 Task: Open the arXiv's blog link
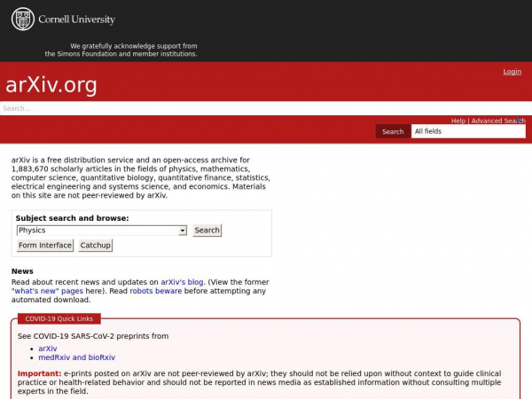click(182, 282)
